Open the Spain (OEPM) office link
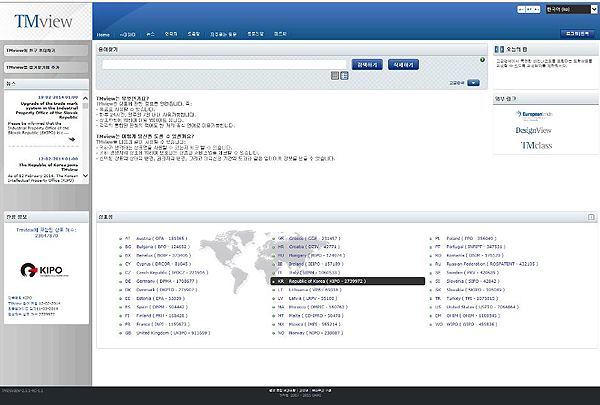600x405 pixels. [x=162, y=307]
